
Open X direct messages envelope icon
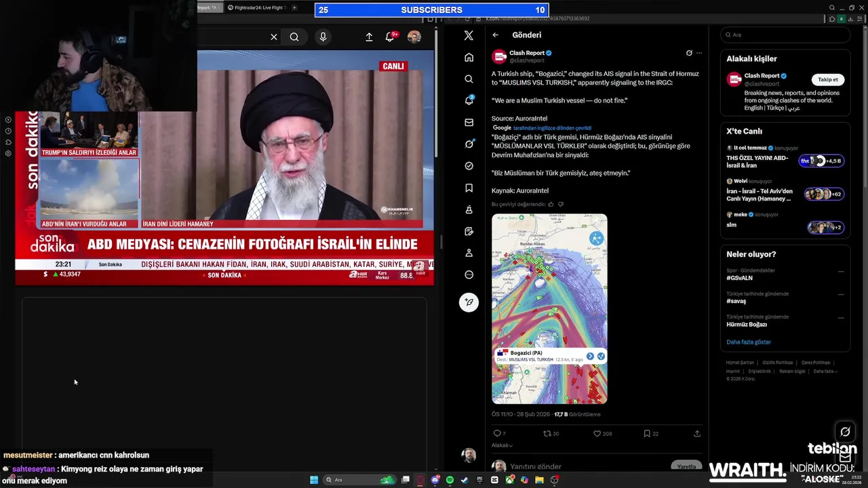pos(469,122)
